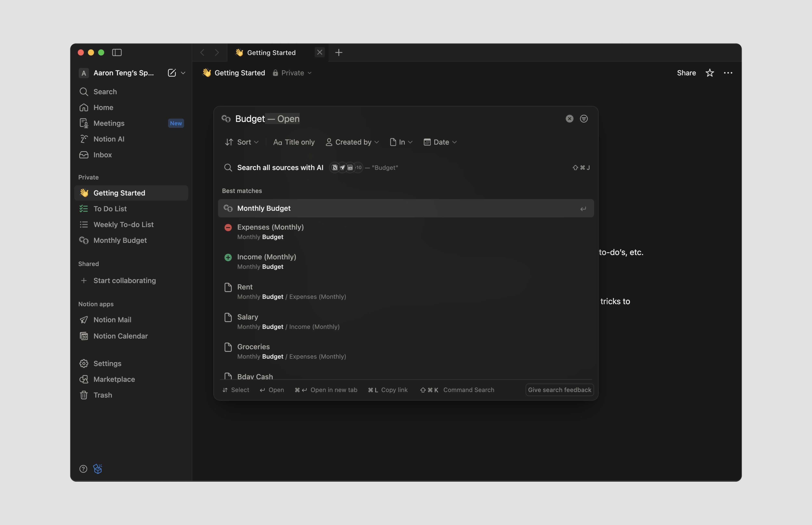Screen dimensions: 812x525
Task: Open the three-dots page menu
Action: (728, 73)
